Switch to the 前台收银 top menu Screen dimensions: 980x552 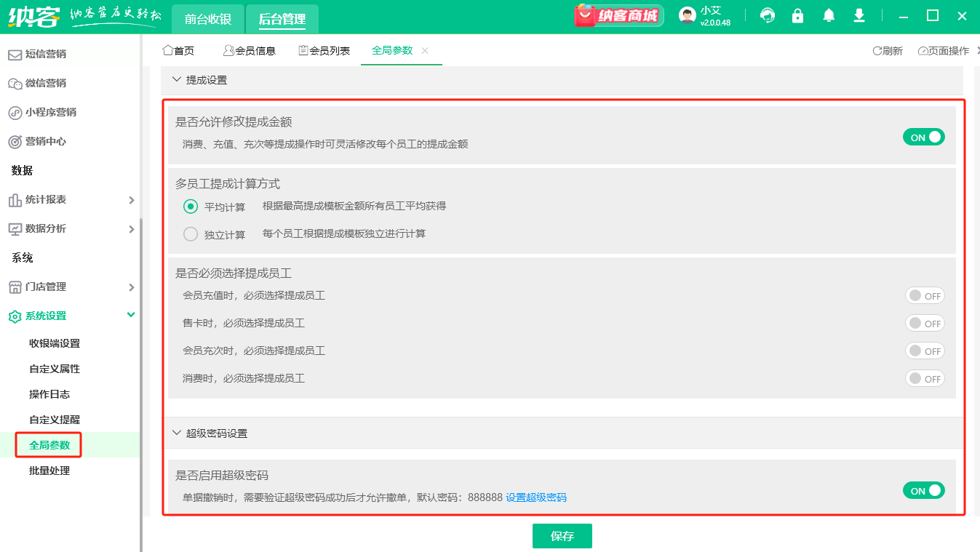tap(207, 19)
